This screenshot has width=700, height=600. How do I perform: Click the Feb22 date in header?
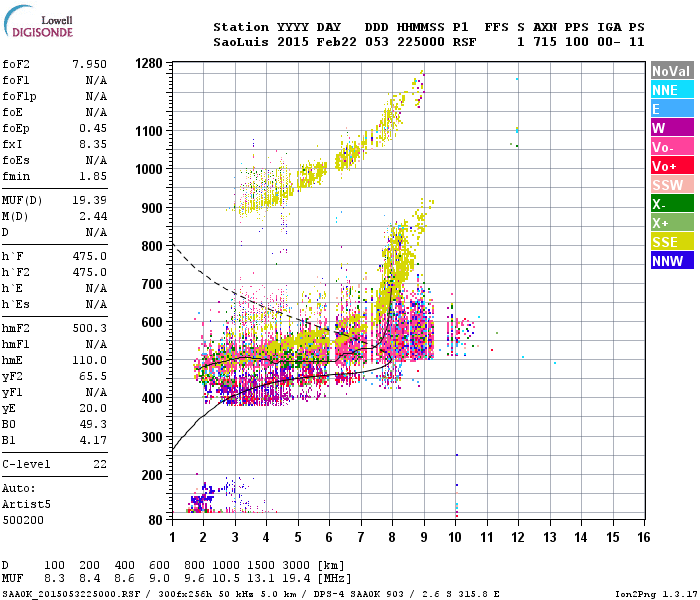337,42
